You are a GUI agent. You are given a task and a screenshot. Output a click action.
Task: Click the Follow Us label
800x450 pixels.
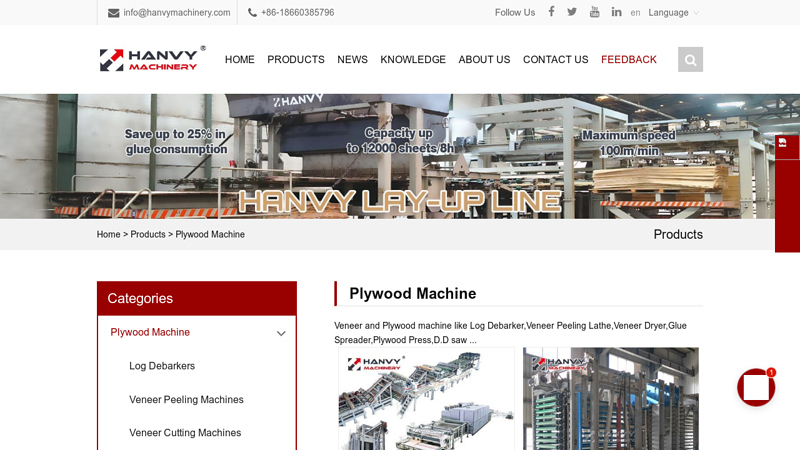[x=515, y=13]
